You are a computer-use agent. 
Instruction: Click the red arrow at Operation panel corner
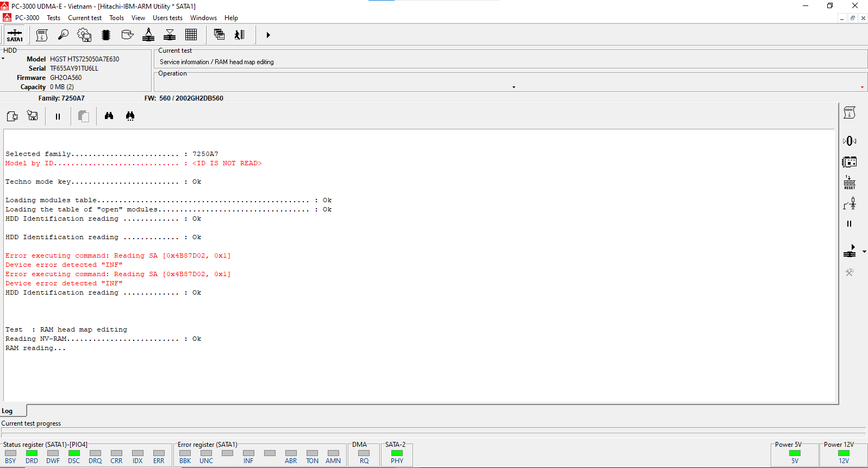pos(862,88)
